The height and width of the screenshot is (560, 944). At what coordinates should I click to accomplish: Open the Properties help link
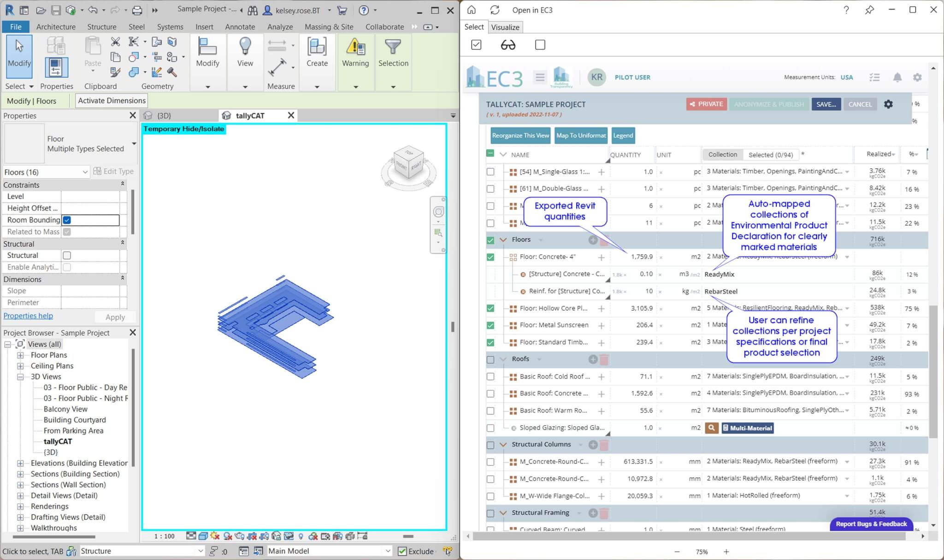pos(28,316)
